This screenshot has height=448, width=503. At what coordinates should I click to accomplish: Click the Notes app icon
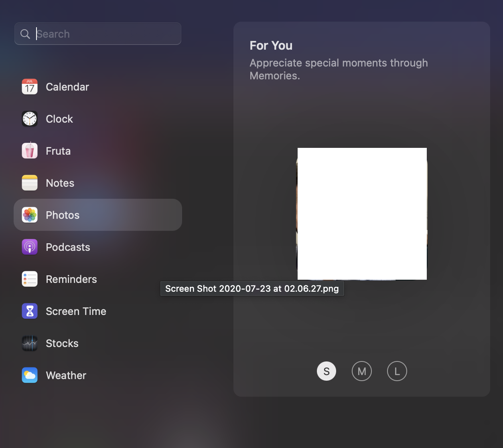click(30, 183)
